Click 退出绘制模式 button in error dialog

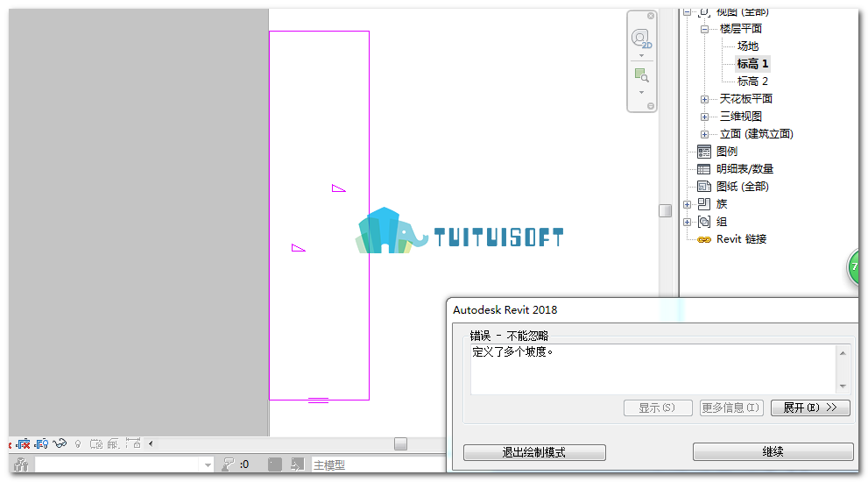[x=534, y=452]
